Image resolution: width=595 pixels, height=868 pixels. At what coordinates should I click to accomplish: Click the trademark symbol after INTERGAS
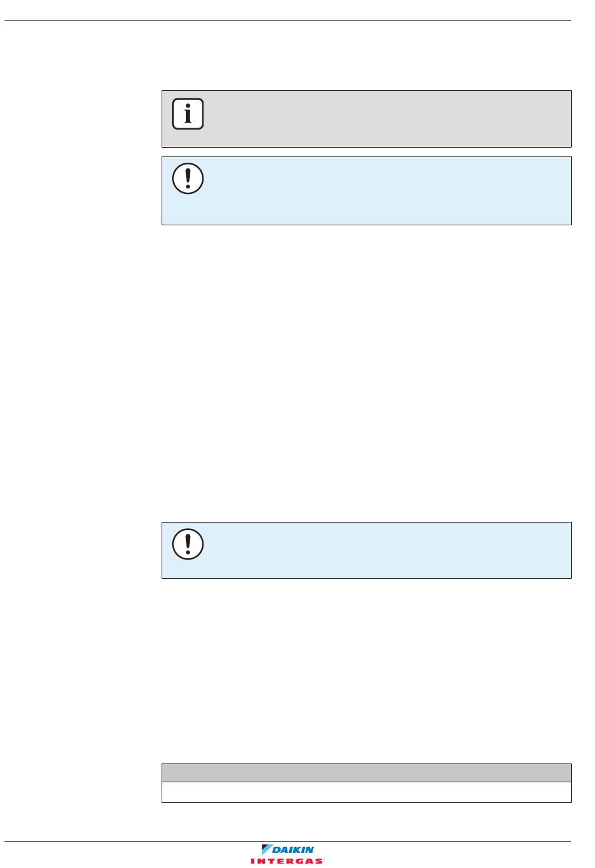click(324, 860)
